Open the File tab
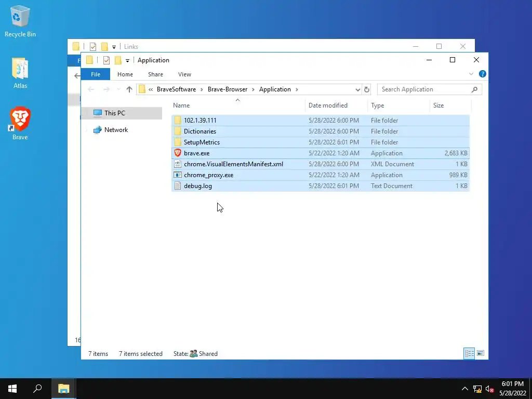Screen dimensions: 532x399 coord(96,74)
